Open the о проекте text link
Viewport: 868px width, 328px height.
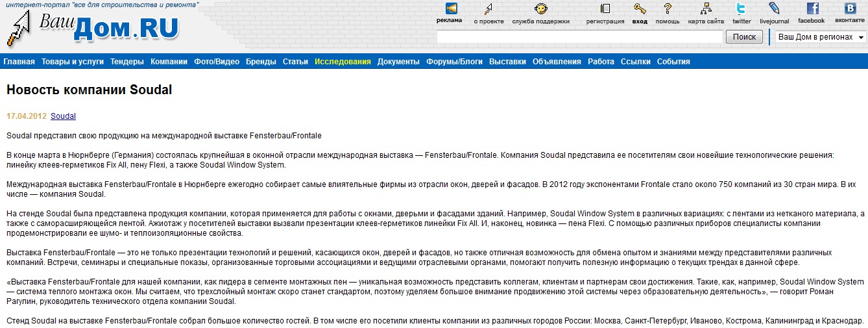coord(488,21)
